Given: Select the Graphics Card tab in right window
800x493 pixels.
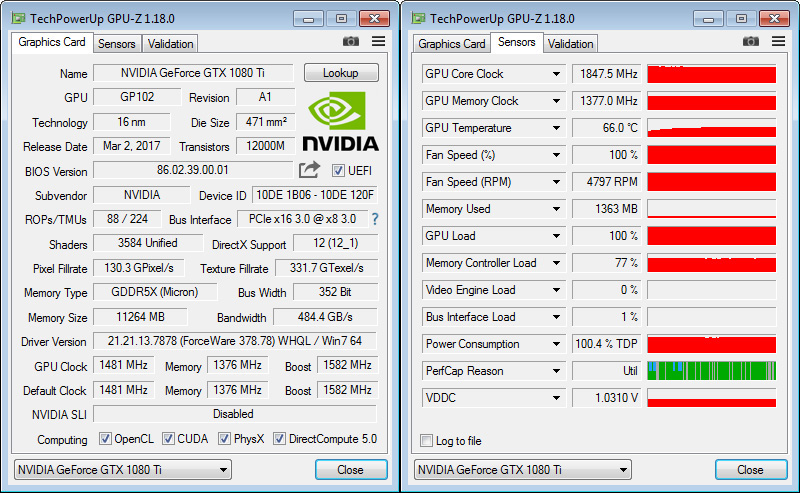Looking at the screenshot, I should tap(452, 44).
